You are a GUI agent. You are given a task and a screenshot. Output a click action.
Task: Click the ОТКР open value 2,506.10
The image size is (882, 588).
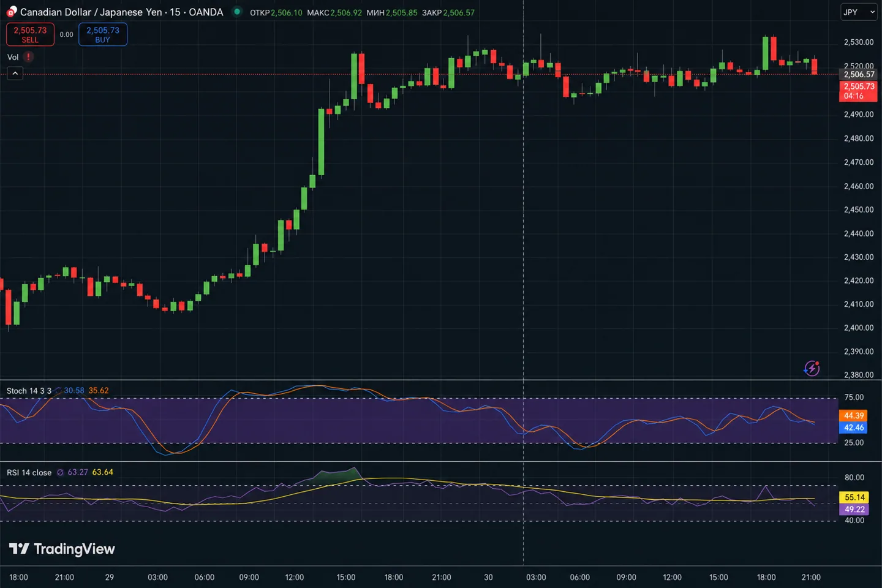287,12
